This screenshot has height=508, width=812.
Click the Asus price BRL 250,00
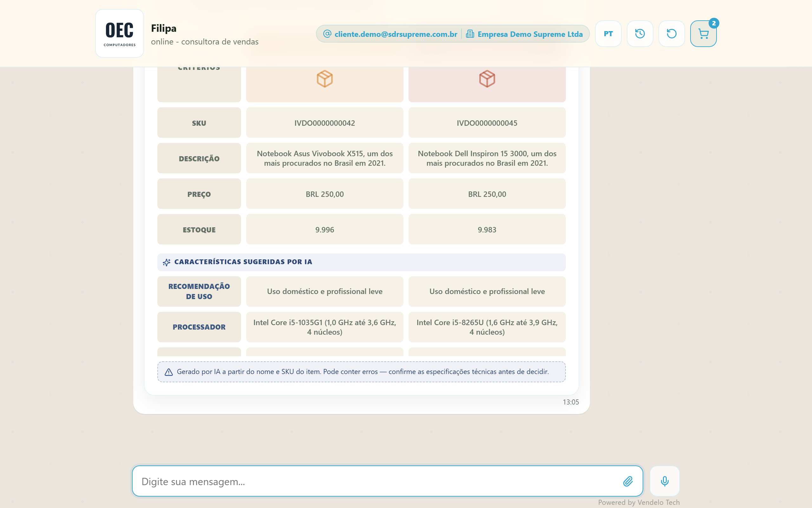[x=324, y=194]
